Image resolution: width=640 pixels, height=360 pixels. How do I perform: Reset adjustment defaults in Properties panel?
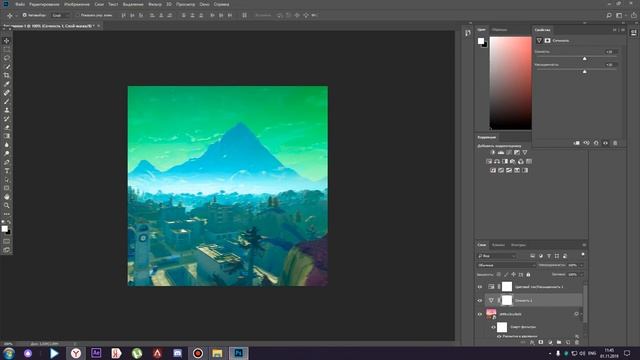(x=596, y=143)
